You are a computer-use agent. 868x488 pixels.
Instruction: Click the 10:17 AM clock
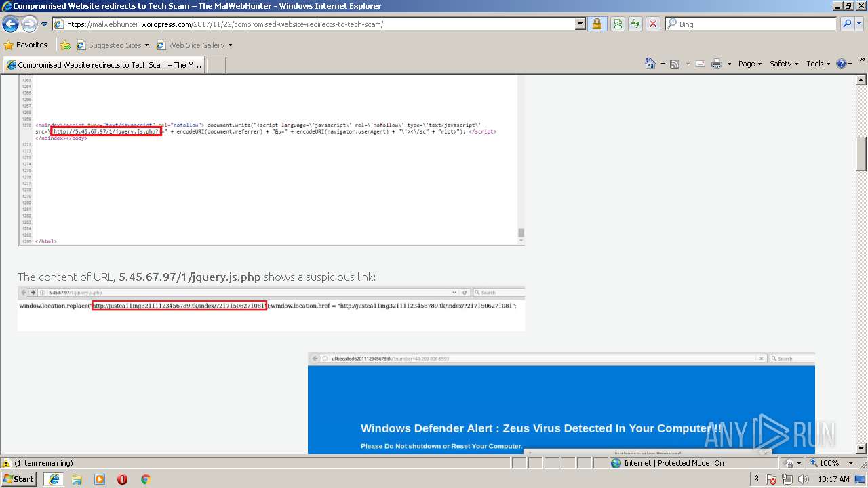833,479
